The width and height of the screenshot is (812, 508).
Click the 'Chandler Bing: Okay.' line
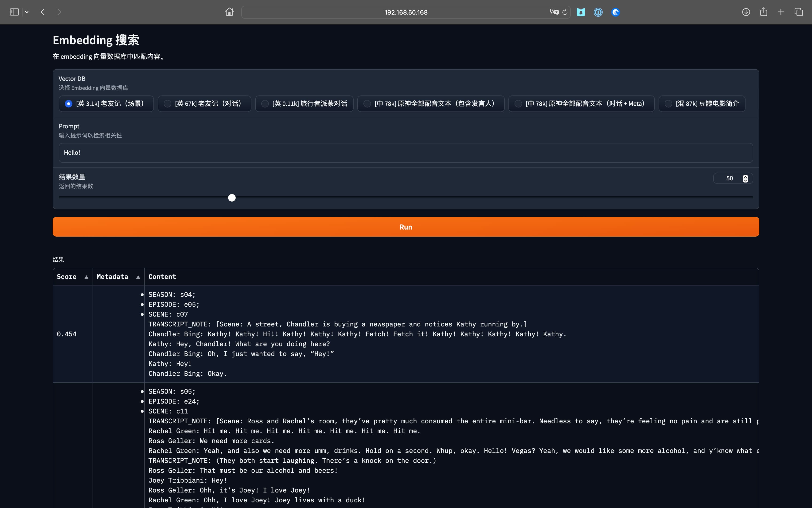point(187,374)
